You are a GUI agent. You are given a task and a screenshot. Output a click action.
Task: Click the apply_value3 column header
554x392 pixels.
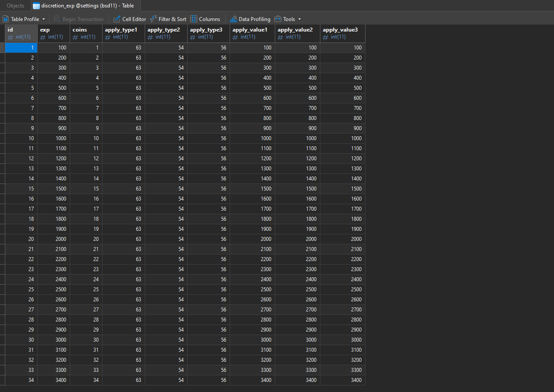[x=343, y=33]
